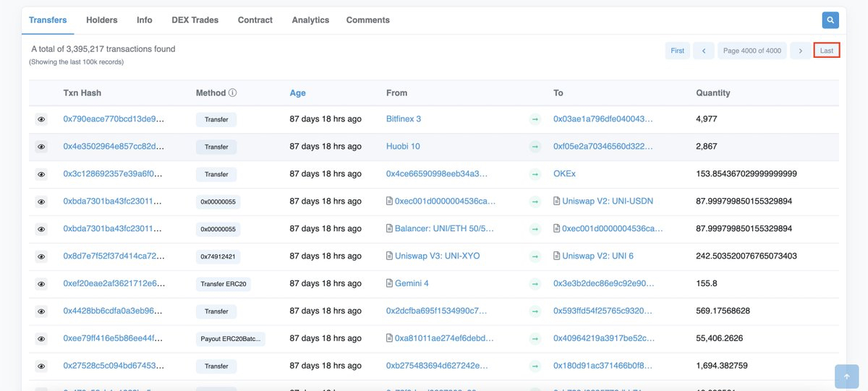Open transaction 0xef20eae2af3621712e6

(114, 284)
